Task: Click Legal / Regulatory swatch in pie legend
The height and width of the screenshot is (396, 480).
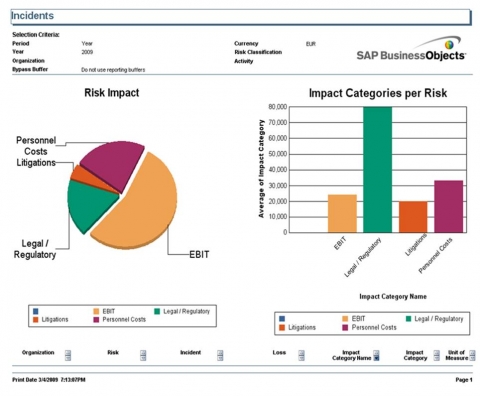Action: [157, 311]
